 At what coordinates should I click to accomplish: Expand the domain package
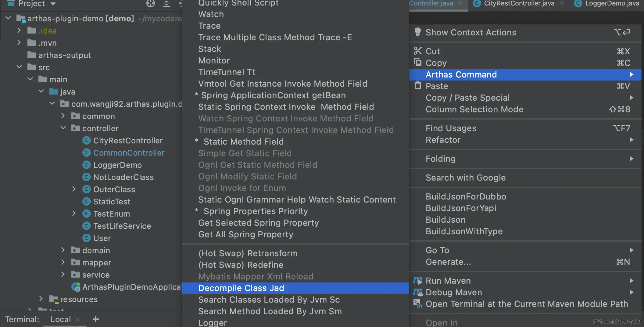point(63,250)
